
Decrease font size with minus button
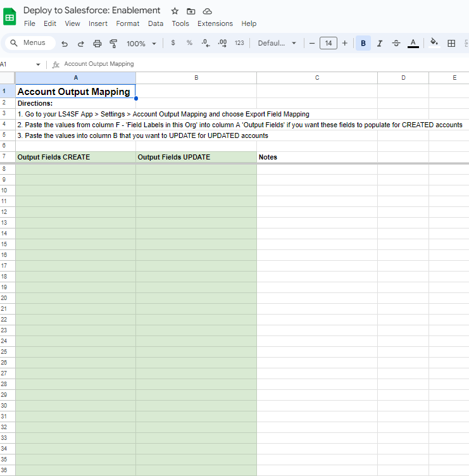312,43
